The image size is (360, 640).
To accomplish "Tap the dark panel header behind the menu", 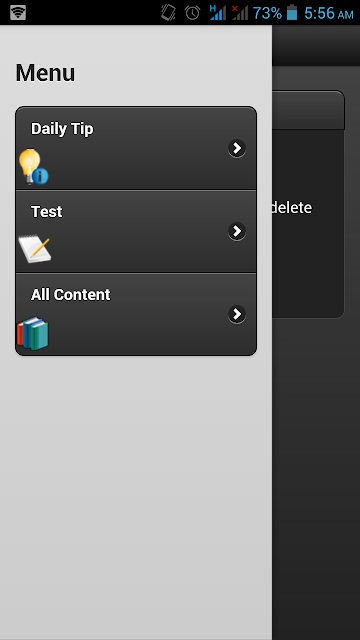I will [x=308, y=110].
